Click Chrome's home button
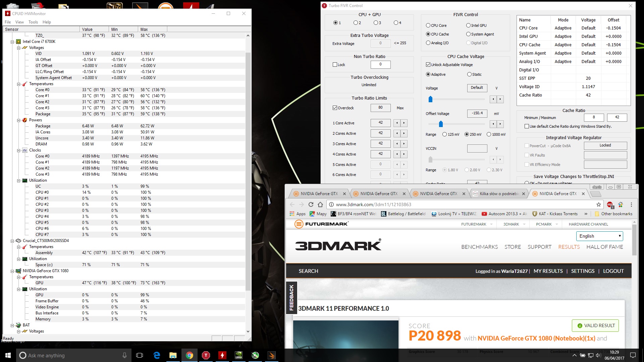The height and width of the screenshot is (362, 644). pos(320,204)
